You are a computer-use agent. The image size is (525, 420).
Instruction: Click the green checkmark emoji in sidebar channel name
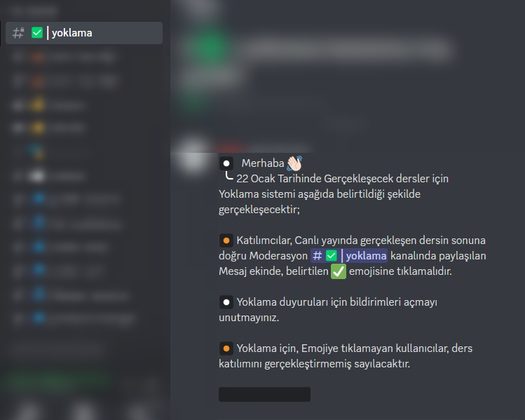37,32
